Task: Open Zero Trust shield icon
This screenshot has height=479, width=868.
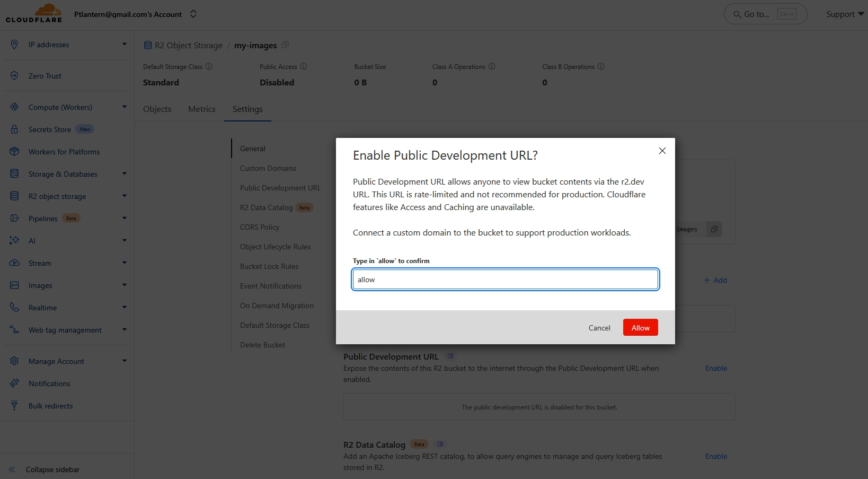Action: [x=14, y=76]
